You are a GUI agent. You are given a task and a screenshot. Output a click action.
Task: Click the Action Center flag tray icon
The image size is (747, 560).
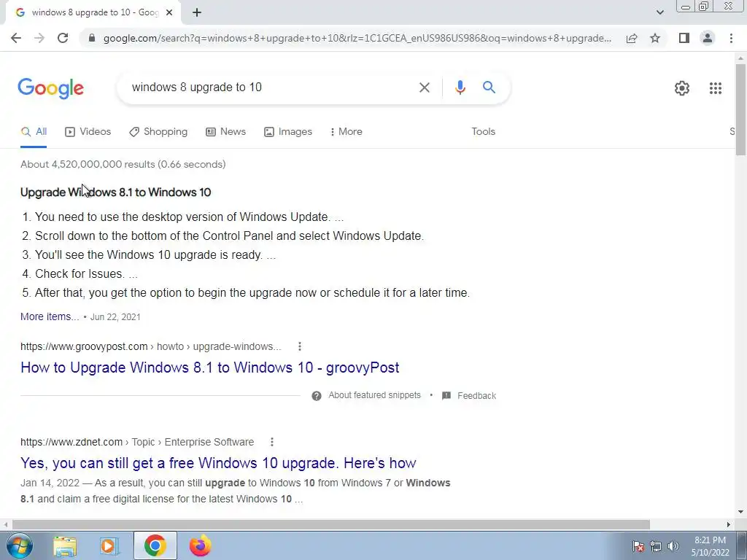638,546
